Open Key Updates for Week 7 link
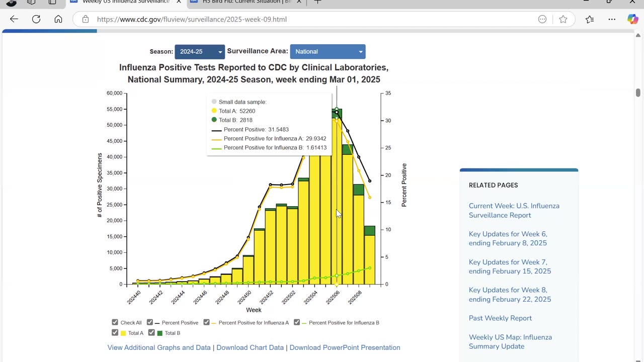644x362 pixels. point(510,266)
